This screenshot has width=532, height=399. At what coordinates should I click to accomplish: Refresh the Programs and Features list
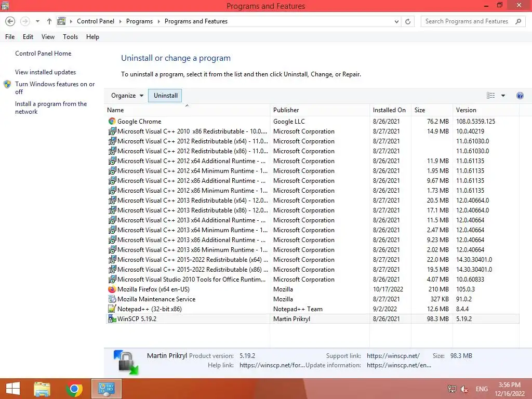408,21
